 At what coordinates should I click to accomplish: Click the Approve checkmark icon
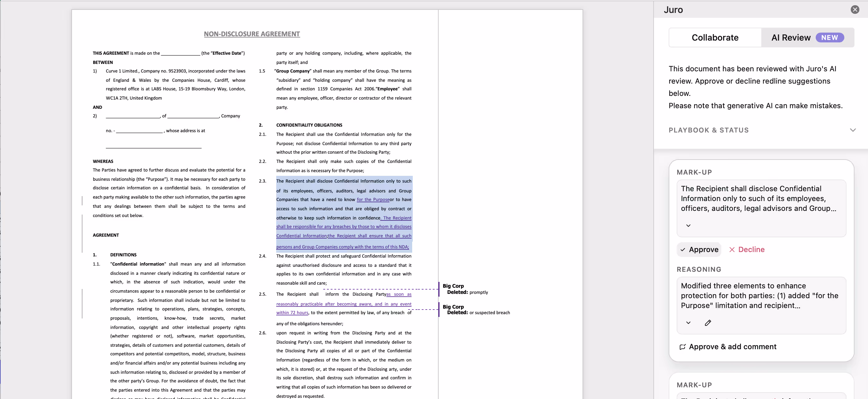point(683,250)
